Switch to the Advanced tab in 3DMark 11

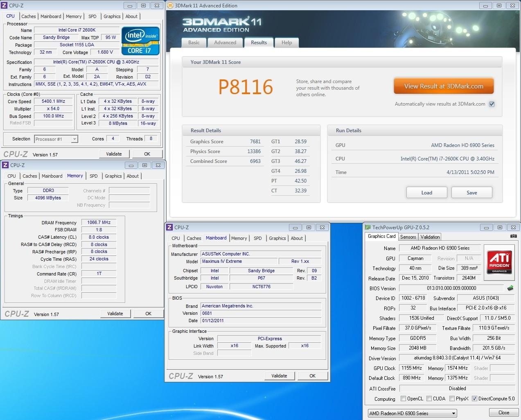click(225, 43)
